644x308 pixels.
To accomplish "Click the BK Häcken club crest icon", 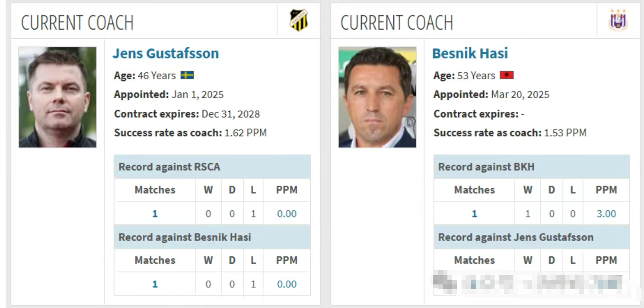I will pyautogui.click(x=298, y=21).
